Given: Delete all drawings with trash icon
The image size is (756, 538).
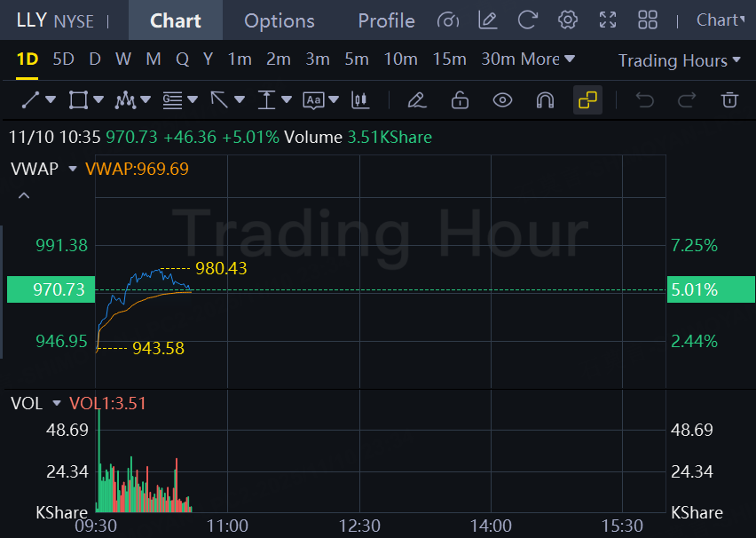Looking at the screenshot, I should tap(729, 100).
